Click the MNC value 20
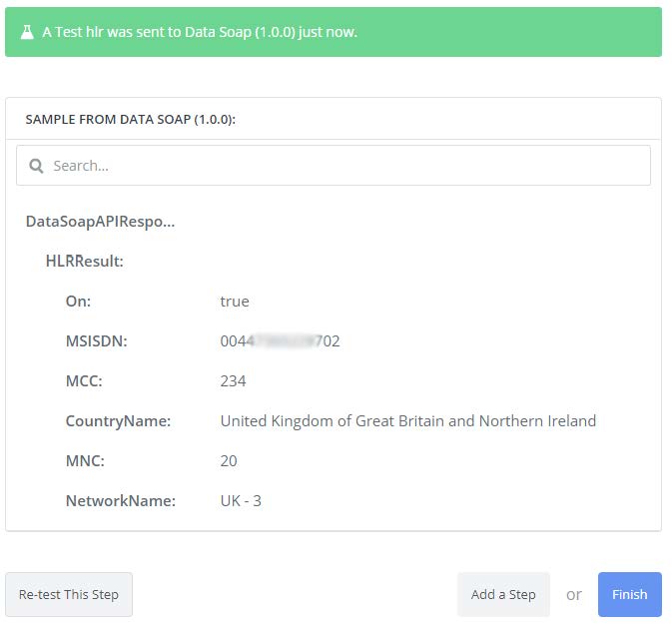This screenshot has width=672, height=633. (x=229, y=460)
